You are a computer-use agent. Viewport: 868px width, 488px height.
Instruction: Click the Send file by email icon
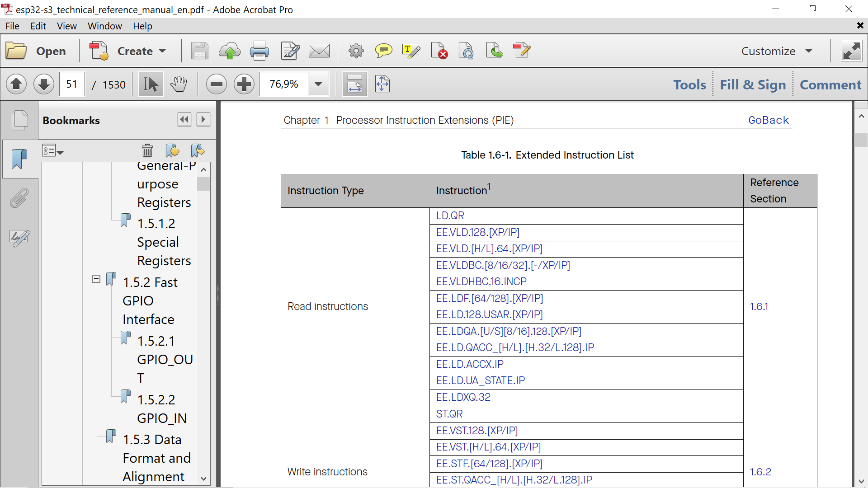[319, 51]
